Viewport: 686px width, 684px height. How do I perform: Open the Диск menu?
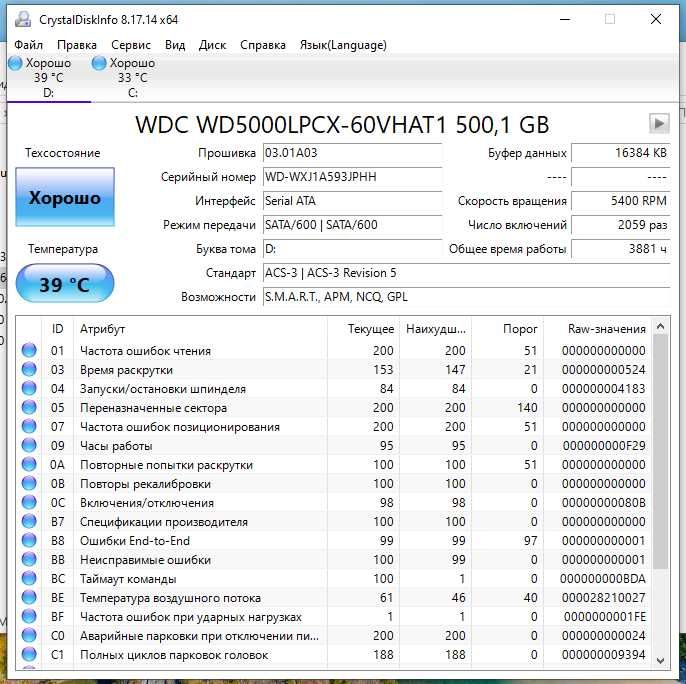[212, 45]
